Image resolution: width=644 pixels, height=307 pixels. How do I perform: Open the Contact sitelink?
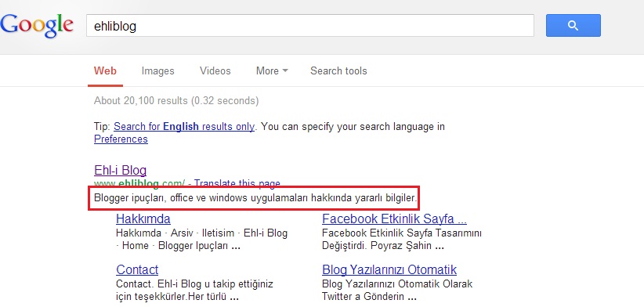click(x=137, y=269)
